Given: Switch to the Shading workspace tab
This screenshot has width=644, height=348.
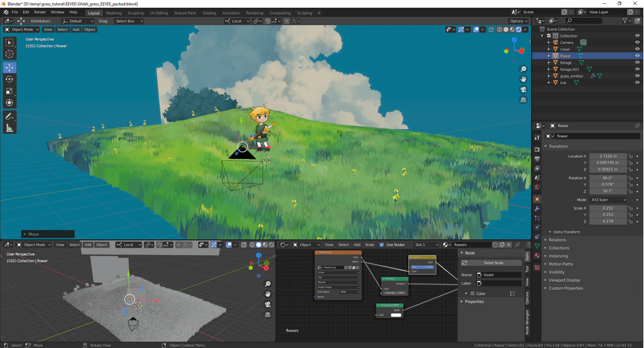Looking at the screenshot, I should pyautogui.click(x=209, y=13).
